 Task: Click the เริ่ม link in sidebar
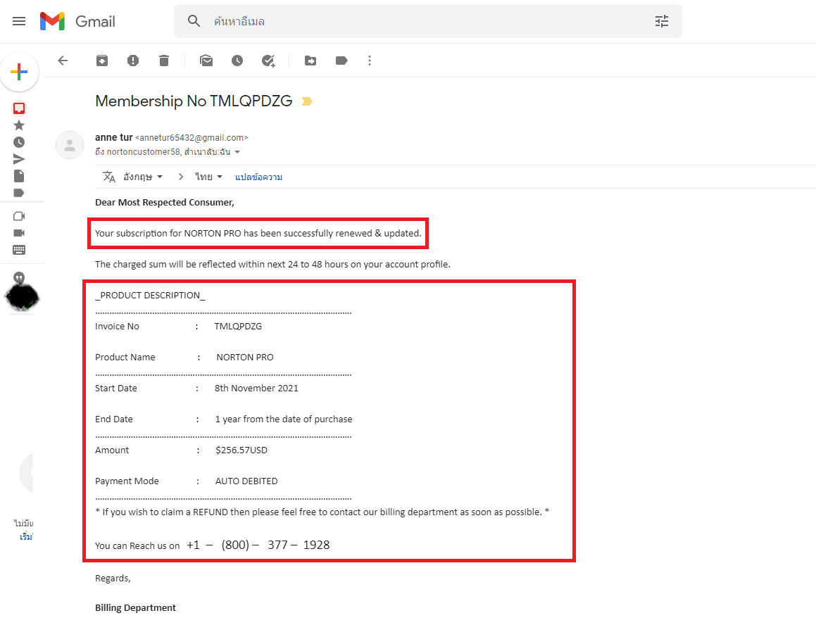(26, 536)
